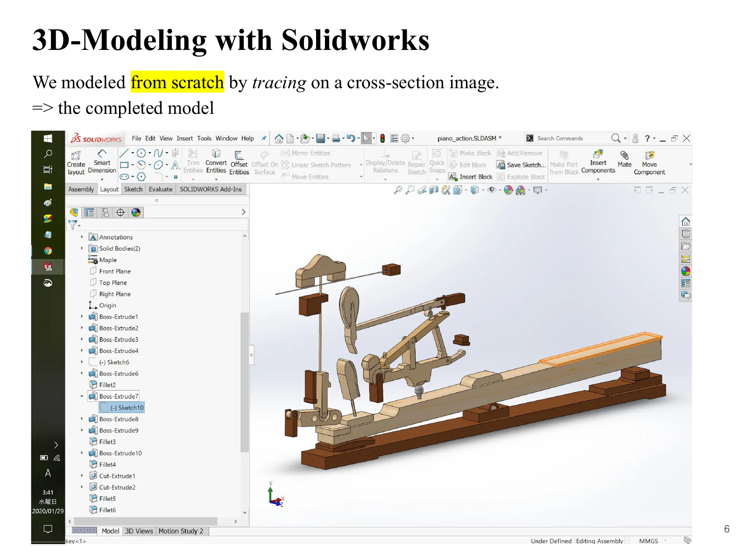747x560 pixels.
Task: Expand the Cut-Extrude2 feature
Action: point(82,487)
